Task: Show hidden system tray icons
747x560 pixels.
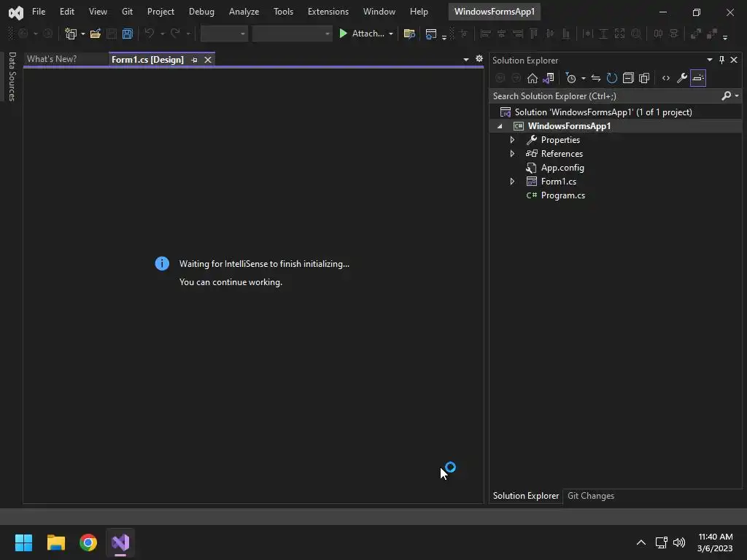Action: pyautogui.click(x=641, y=542)
